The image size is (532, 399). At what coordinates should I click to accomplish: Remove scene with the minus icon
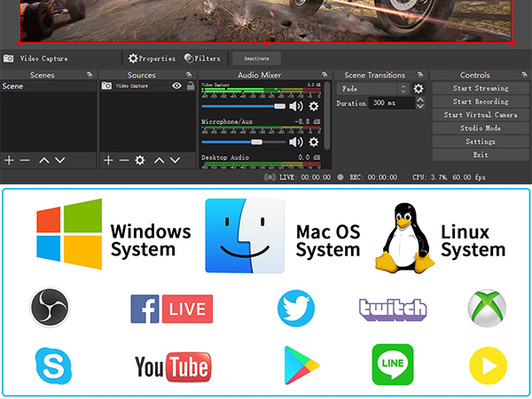point(25,160)
